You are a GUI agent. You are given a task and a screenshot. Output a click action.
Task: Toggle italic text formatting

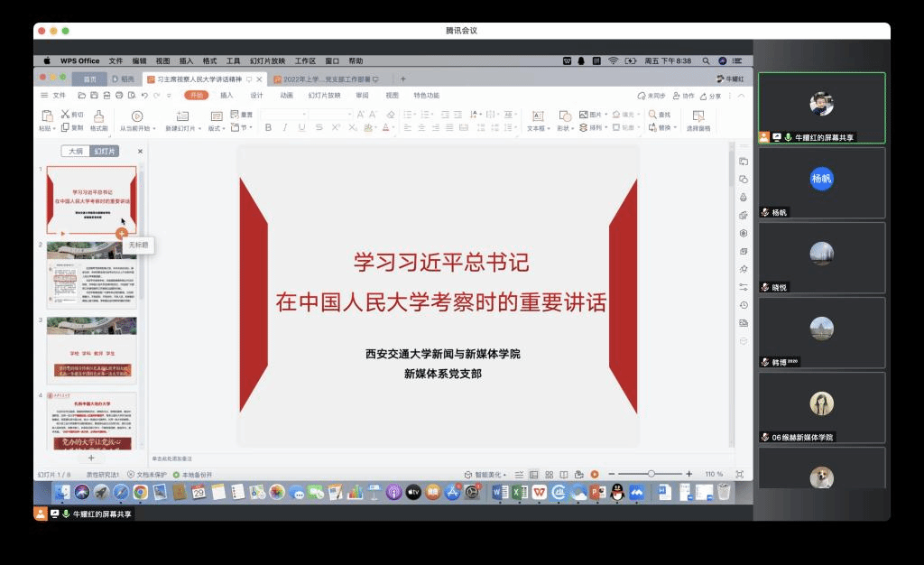click(285, 128)
